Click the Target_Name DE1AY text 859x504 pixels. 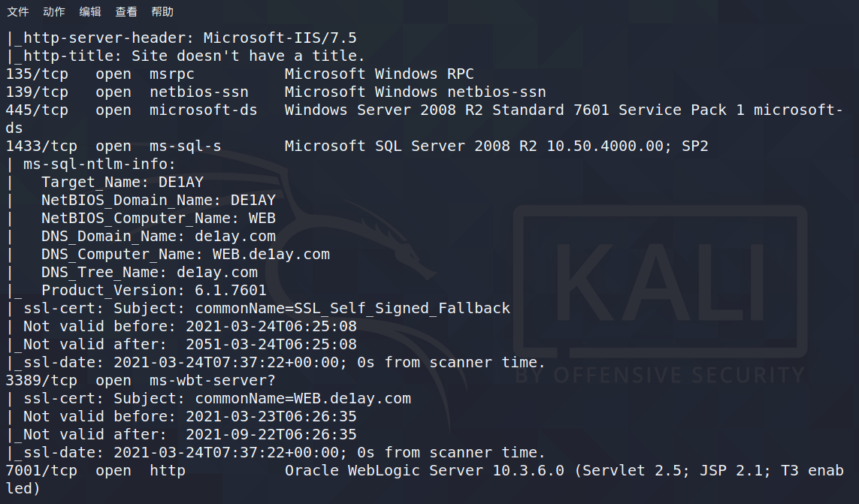point(122,183)
